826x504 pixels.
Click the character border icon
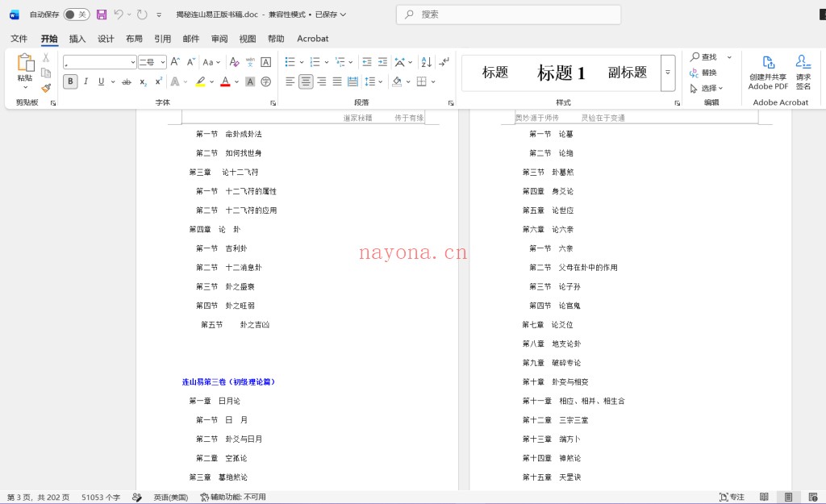(266, 62)
